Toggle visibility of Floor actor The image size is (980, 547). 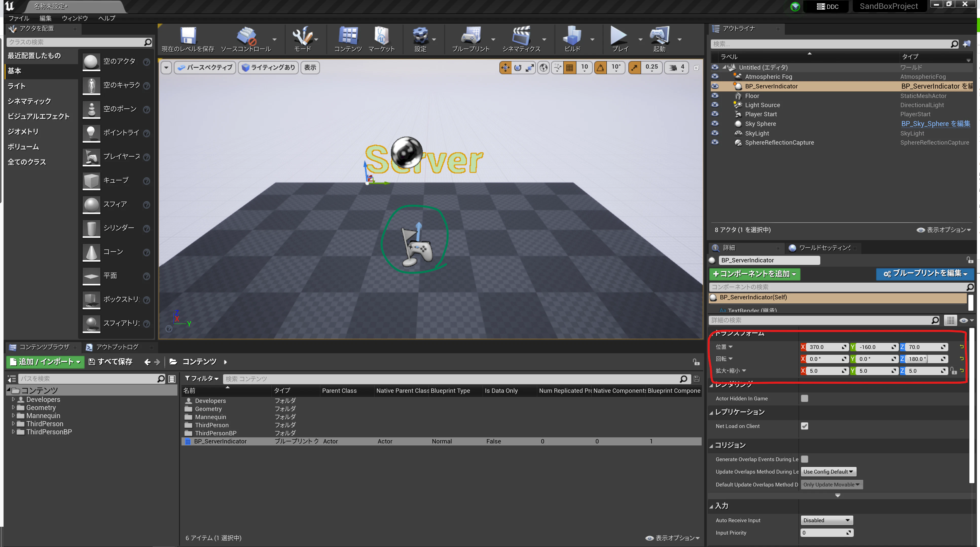pyautogui.click(x=714, y=96)
